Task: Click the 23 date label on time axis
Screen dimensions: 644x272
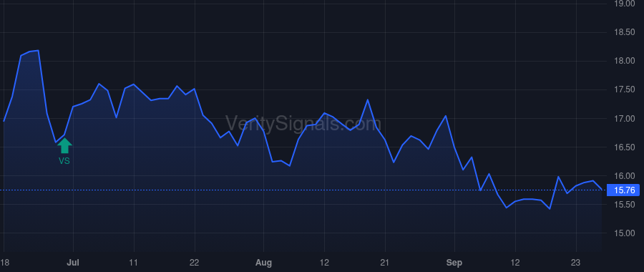Action: 576,263
